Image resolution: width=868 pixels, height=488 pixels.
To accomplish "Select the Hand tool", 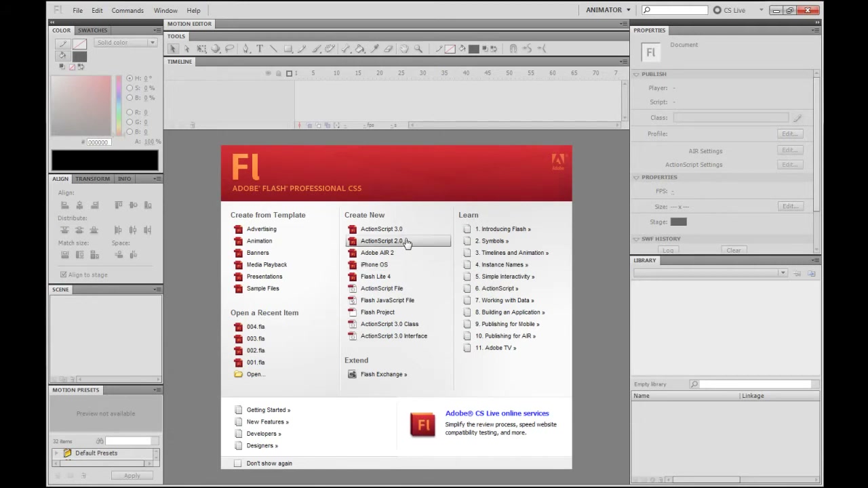I will pos(405,49).
